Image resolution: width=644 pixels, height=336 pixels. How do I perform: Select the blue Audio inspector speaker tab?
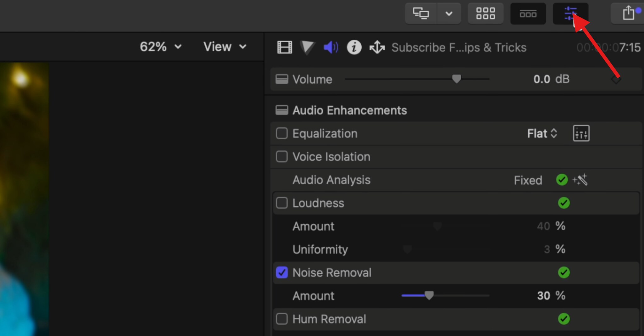330,47
